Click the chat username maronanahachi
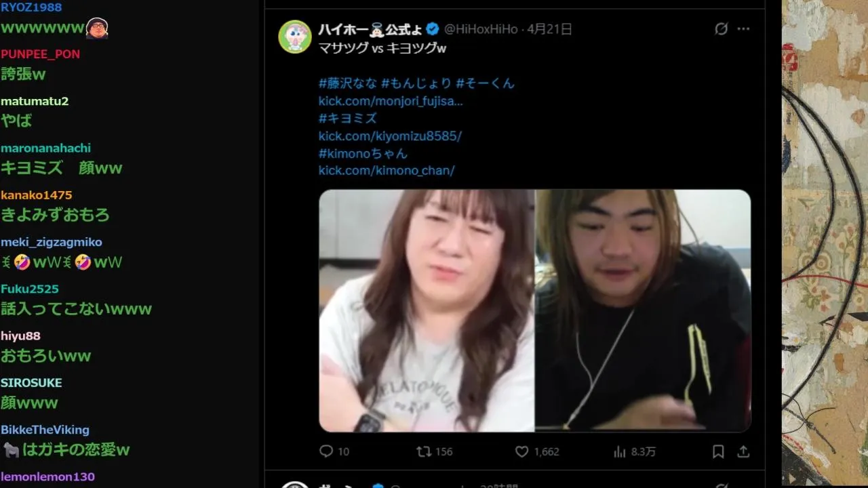868x488 pixels. 45,148
